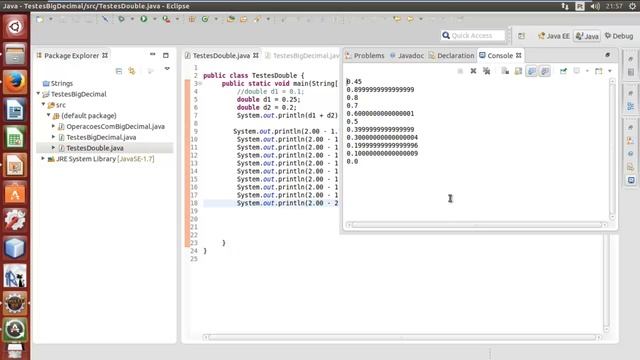This screenshot has width=640, height=360.
Task: Click the New Java Package icon
Action: 191,19
